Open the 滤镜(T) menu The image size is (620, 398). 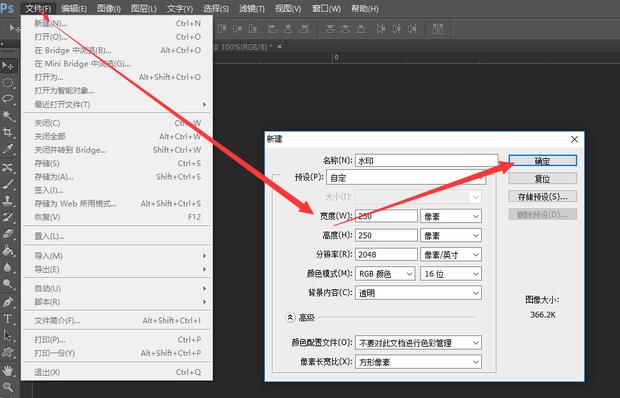point(252,8)
